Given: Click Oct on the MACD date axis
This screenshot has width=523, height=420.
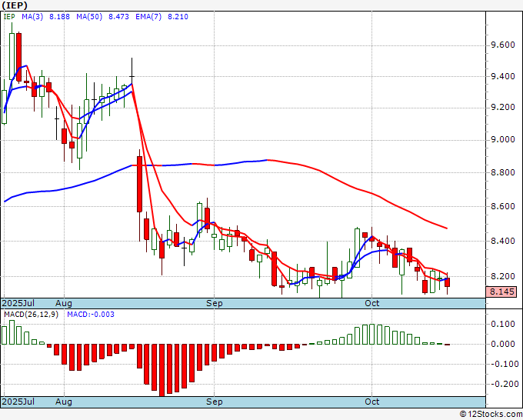Looking at the screenshot, I should [372, 402].
